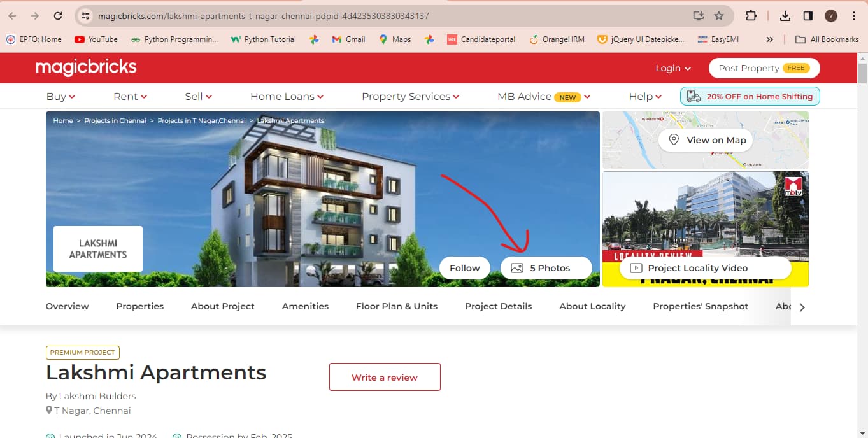Open the Chrome profile avatar
Screen dimensions: 868x438
[x=830, y=16]
